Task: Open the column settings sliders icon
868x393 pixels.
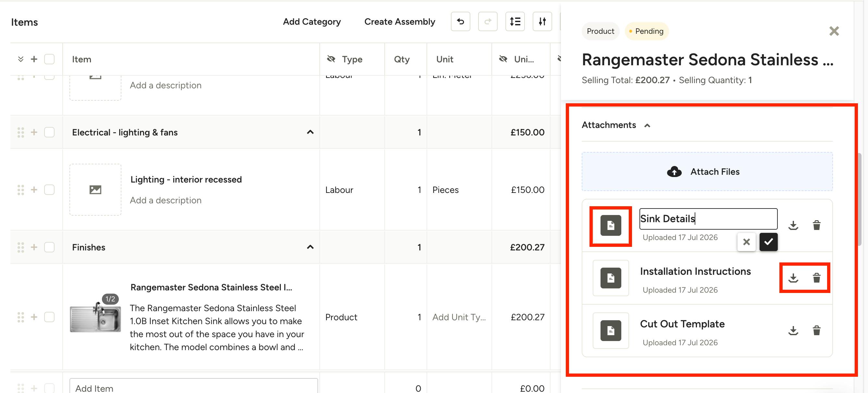Action: click(542, 21)
